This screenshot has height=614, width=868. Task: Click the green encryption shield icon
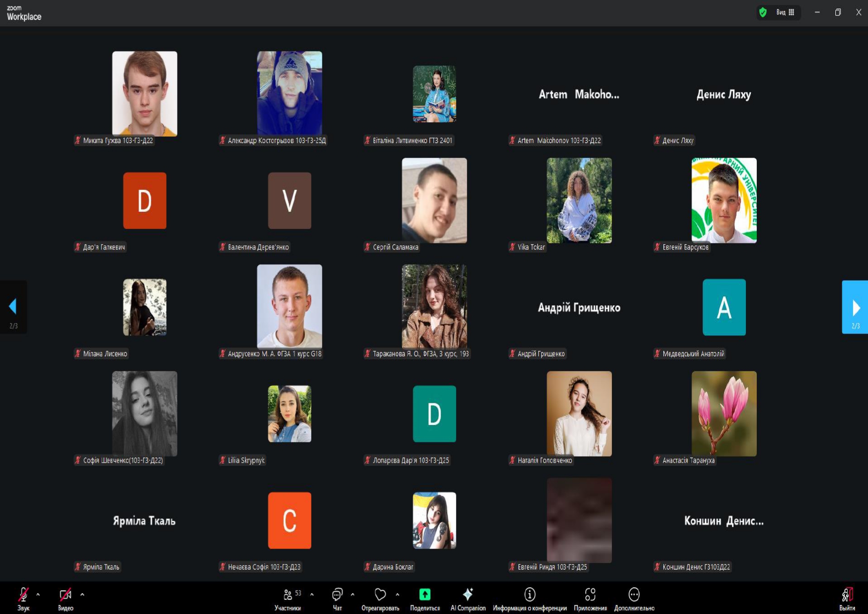point(763,12)
